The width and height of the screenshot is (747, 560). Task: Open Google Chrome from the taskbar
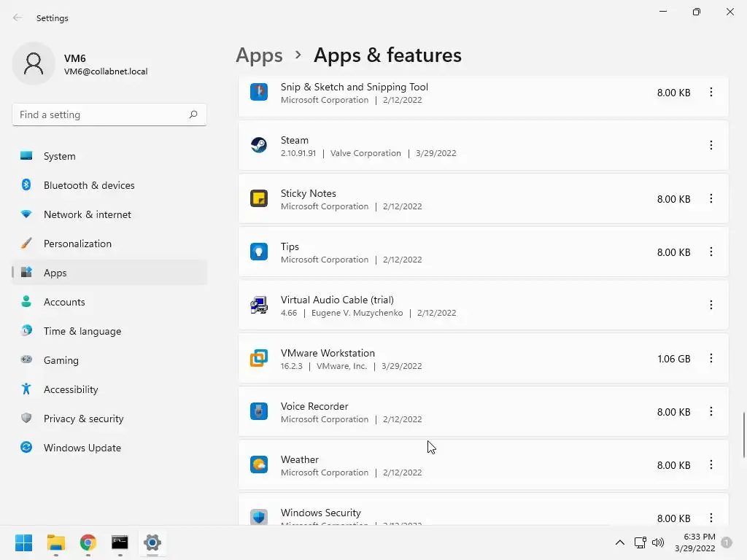point(88,542)
